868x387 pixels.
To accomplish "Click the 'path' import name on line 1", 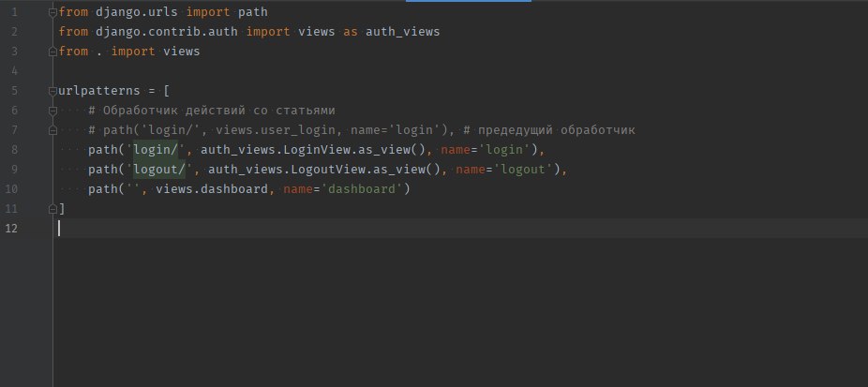I will [253, 11].
